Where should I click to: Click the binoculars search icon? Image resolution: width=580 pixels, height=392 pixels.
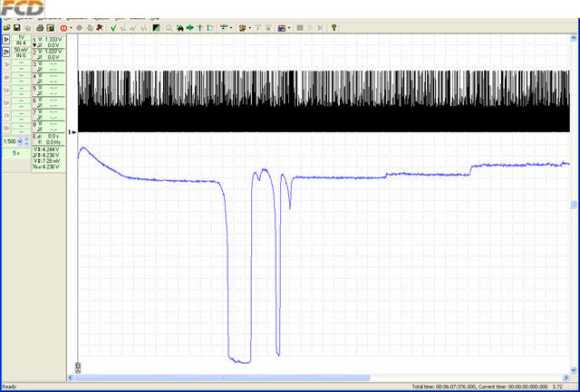pyautogui.click(x=180, y=28)
